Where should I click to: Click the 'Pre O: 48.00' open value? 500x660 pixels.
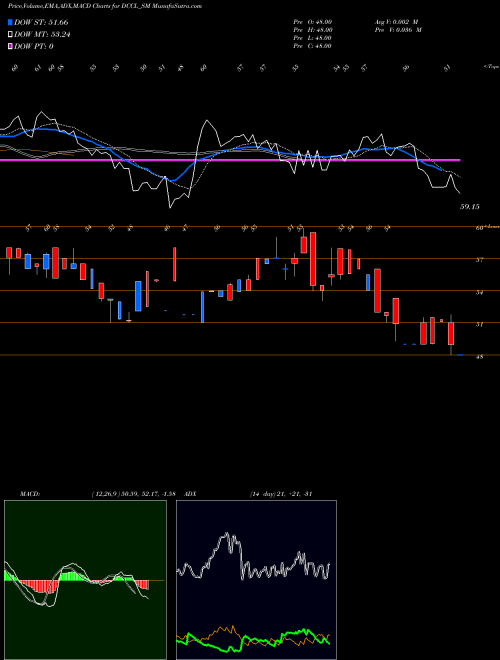tap(313, 22)
